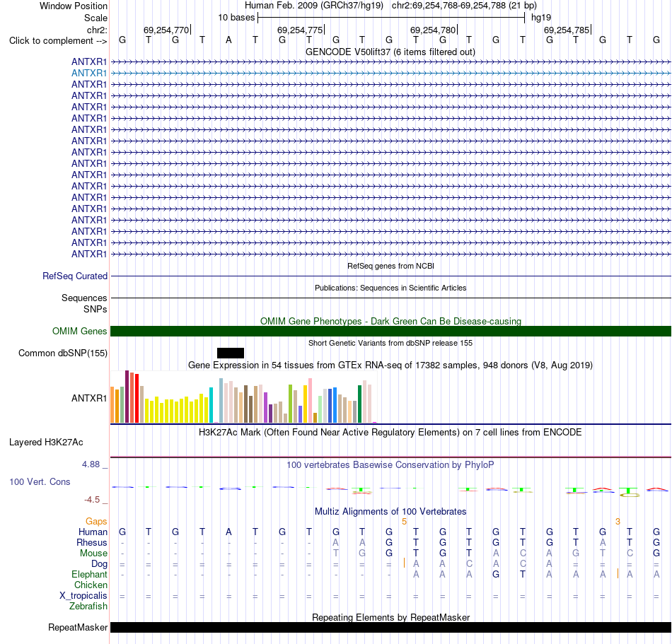Click the 'Click to complement -->' label
672x644 pixels.
[58, 41]
